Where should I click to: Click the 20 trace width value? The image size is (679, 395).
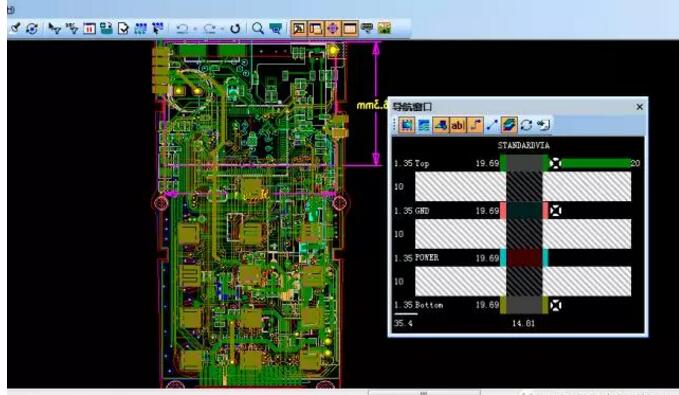click(635, 163)
